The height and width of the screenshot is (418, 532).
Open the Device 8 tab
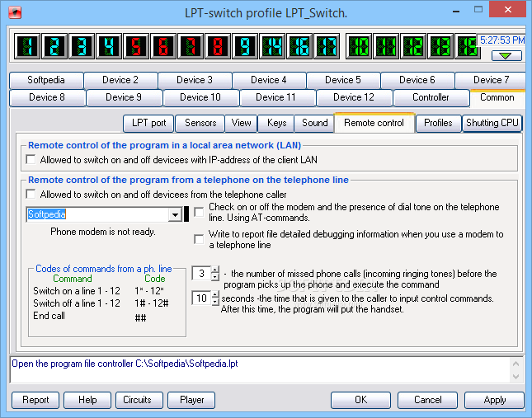pos(47,97)
